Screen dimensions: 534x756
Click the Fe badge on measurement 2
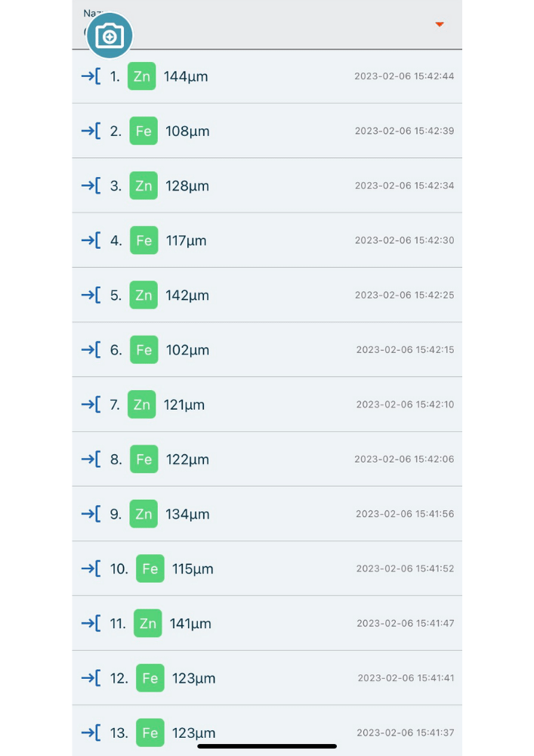[144, 131]
